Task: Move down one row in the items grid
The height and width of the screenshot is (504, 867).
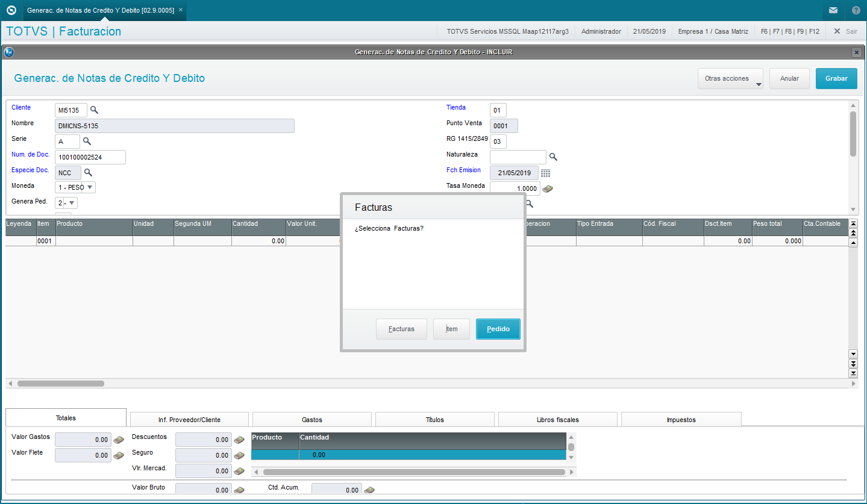Action: point(853,354)
